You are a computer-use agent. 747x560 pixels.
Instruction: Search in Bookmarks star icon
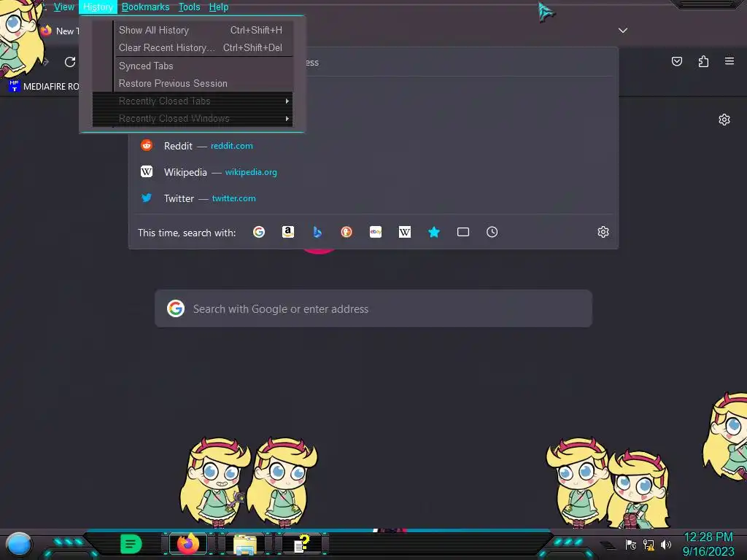(x=433, y=232)
